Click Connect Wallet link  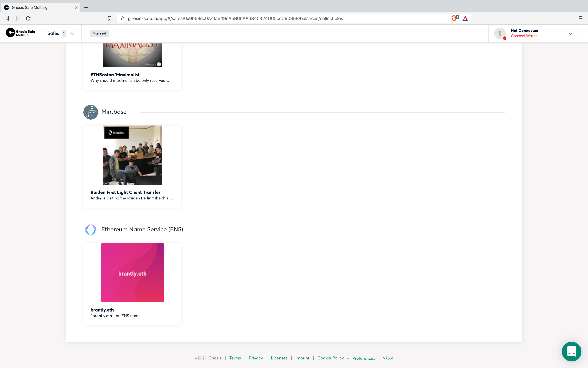coord(524,36)
